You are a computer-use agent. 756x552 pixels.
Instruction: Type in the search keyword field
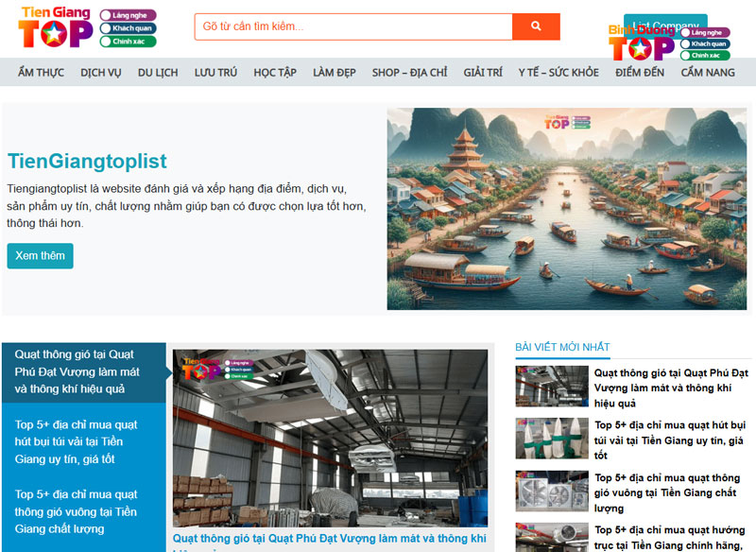353,26
